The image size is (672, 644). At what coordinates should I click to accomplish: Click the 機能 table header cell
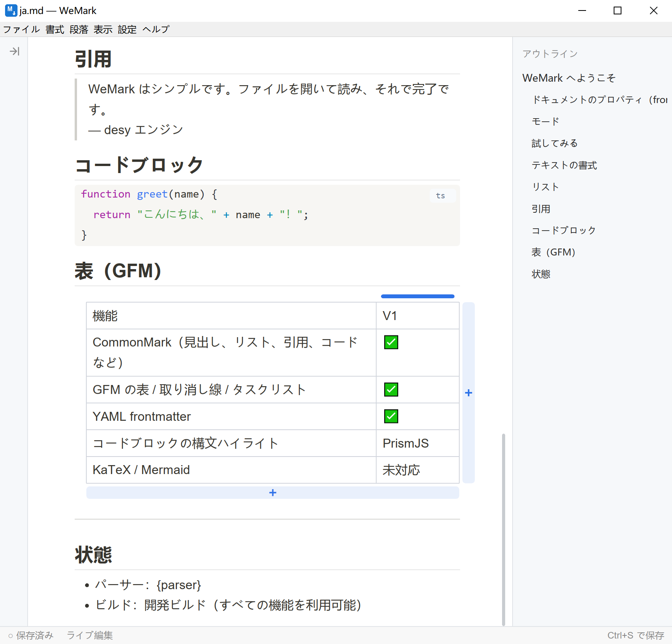231,316
